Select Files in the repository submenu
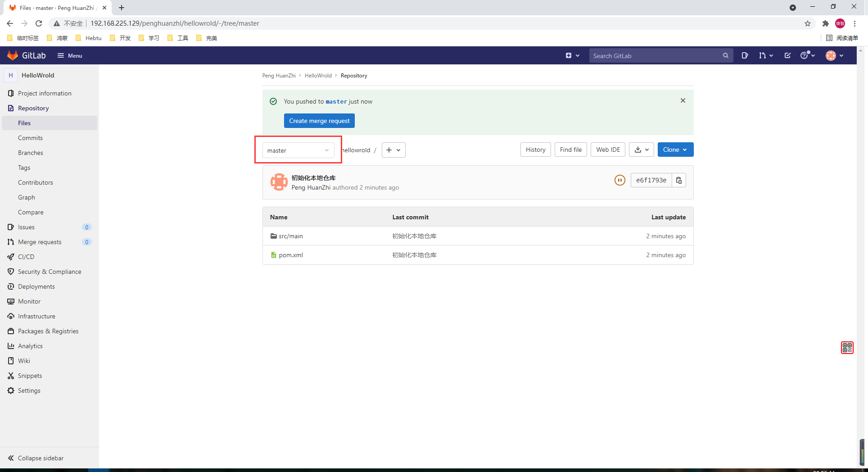 [x=50, y=123]
